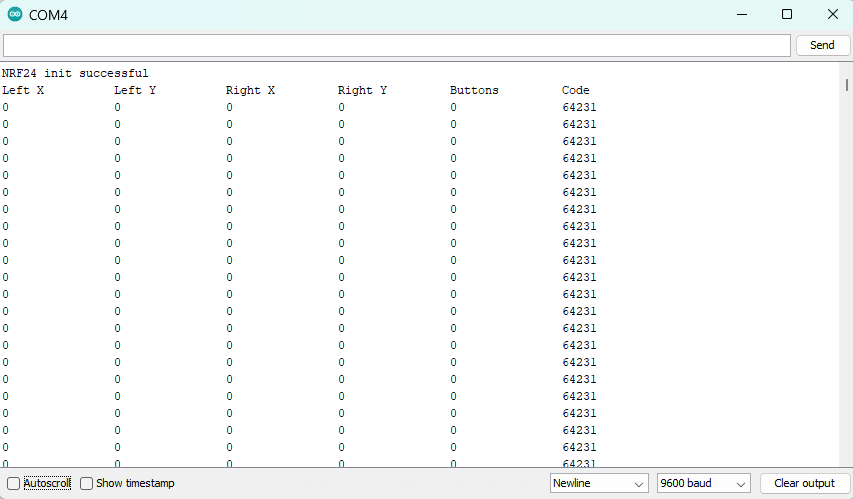Click the vertical scrollbar thumb in the output
Viewport: 853px width, 499px height.
[846, 85]
